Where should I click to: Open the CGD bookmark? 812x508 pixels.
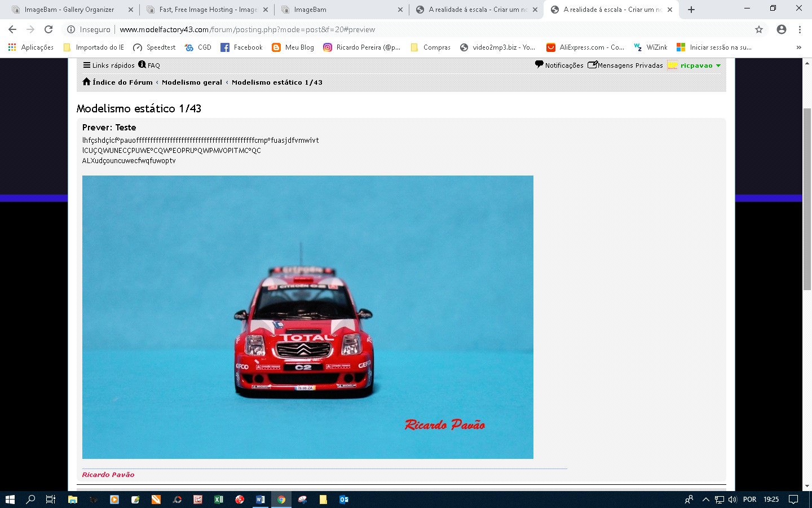(198, 47)
